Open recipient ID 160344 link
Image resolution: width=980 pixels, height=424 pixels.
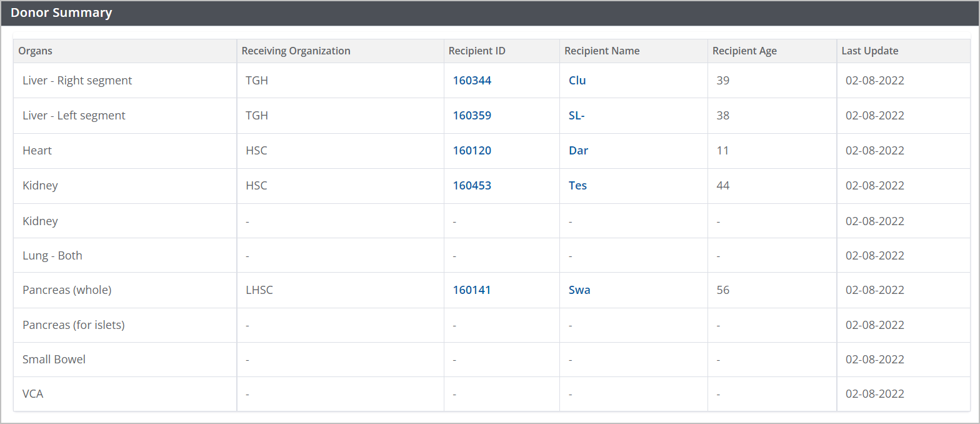point(472,81)
